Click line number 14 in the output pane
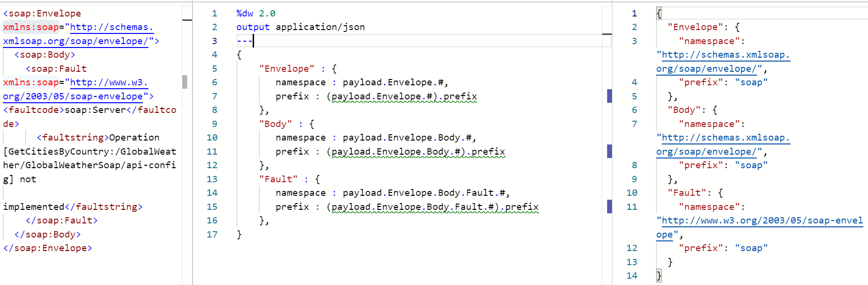 [x=631, y=276]
